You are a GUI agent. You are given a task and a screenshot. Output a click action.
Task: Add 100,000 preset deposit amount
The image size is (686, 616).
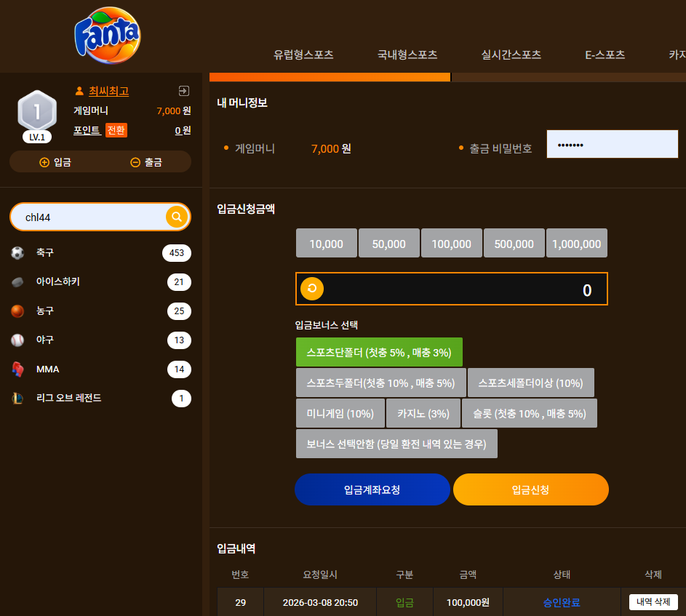click(x=452, y=243)
